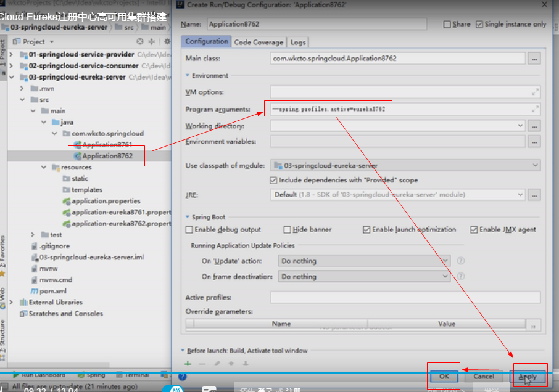Open On frame deactivation dropdown
Image resolution: width=559 pixels, height=392 pixels.
pyautogui.click(x=365, y=276)
